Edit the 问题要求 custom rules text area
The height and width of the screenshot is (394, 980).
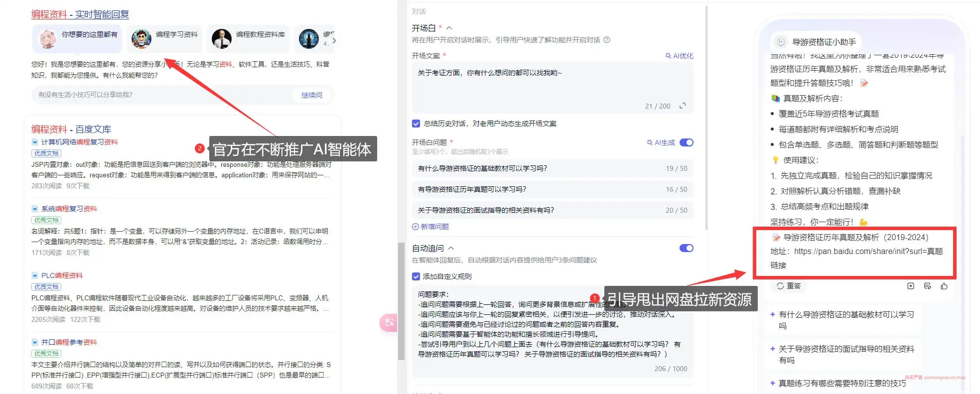pos(552,331)
